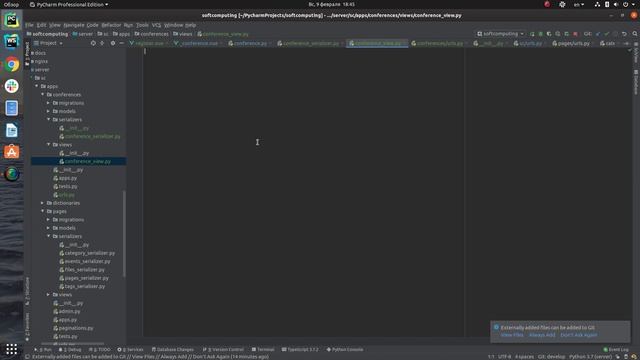Open the Python Console
The height and width of the screenshot is (360, 640).
pos(344,349)
